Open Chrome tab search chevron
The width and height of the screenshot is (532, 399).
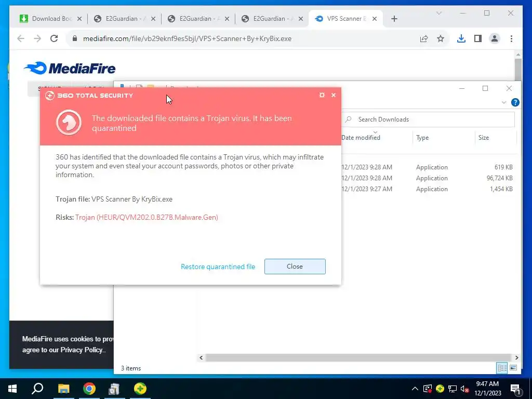pyautogui.click(x=438, y=13)
